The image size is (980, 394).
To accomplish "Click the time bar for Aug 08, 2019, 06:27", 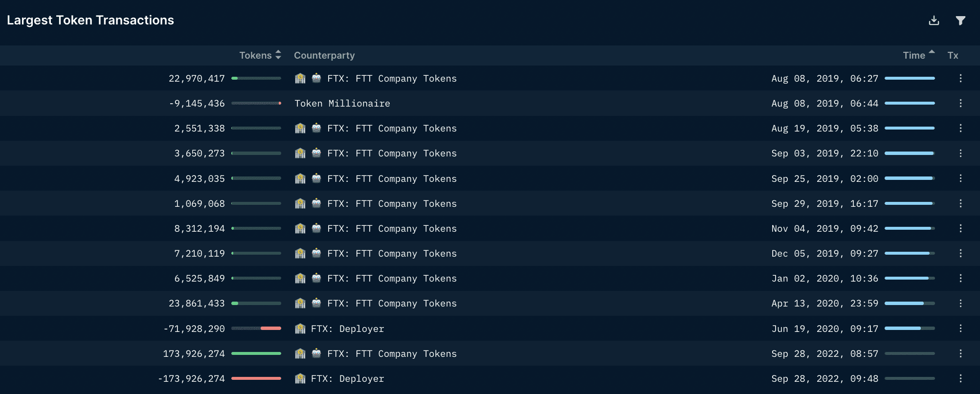I will 910,78.
